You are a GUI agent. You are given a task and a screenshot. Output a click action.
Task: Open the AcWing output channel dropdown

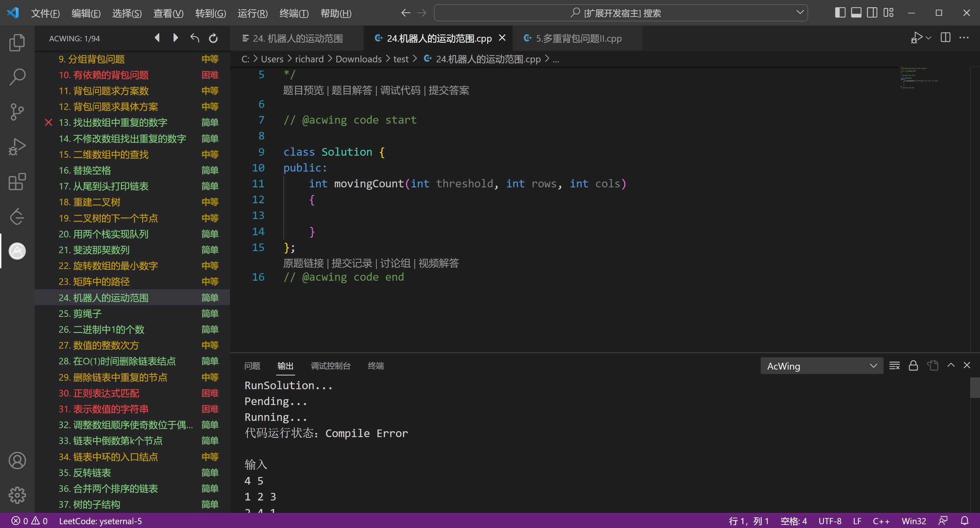pos(822,366)
